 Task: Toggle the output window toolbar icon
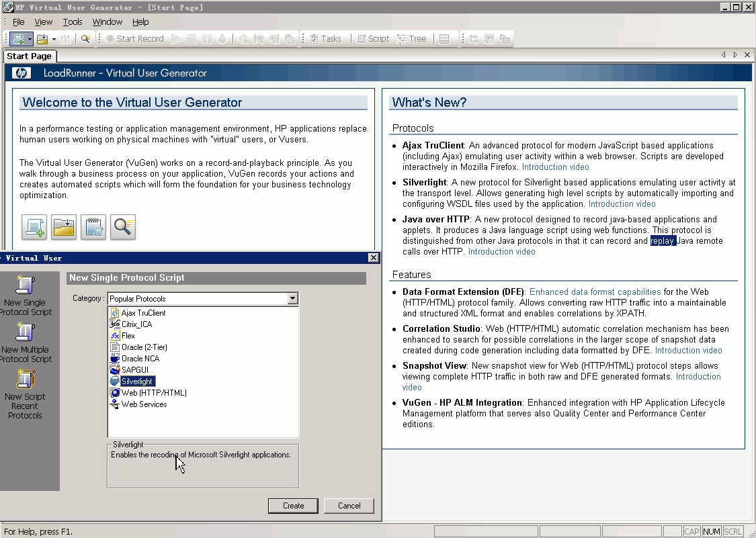tap(445, 39)
